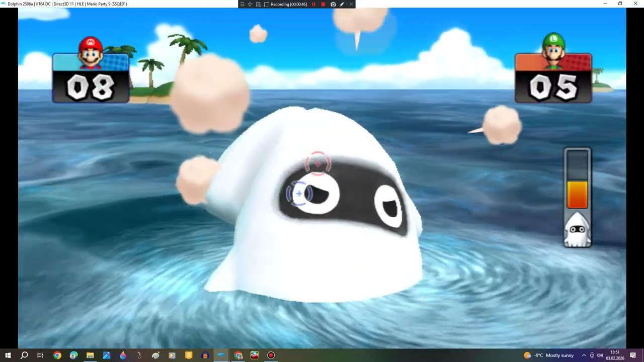Minimize the Dolphin window
The height and width of the screenshot is (362, 644).
coord(605,4)
